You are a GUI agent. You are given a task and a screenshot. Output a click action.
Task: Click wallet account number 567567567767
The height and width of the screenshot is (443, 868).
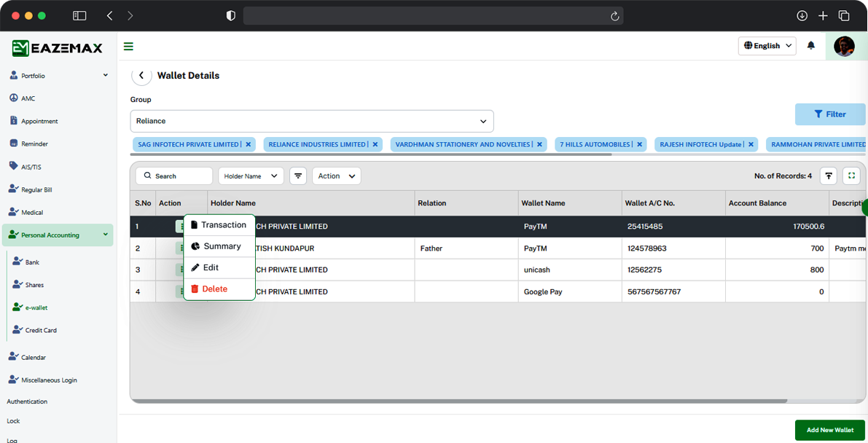click(654, 292)
